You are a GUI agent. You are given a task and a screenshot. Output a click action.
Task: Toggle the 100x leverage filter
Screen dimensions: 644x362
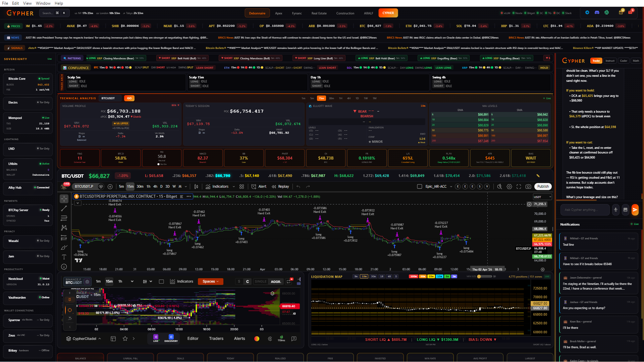click(x=413, y=277)
